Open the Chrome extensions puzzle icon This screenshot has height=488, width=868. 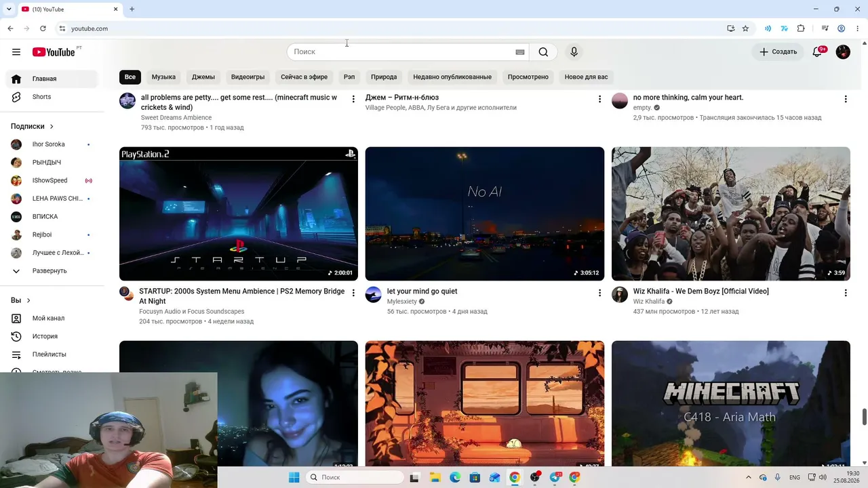point(801,28)
